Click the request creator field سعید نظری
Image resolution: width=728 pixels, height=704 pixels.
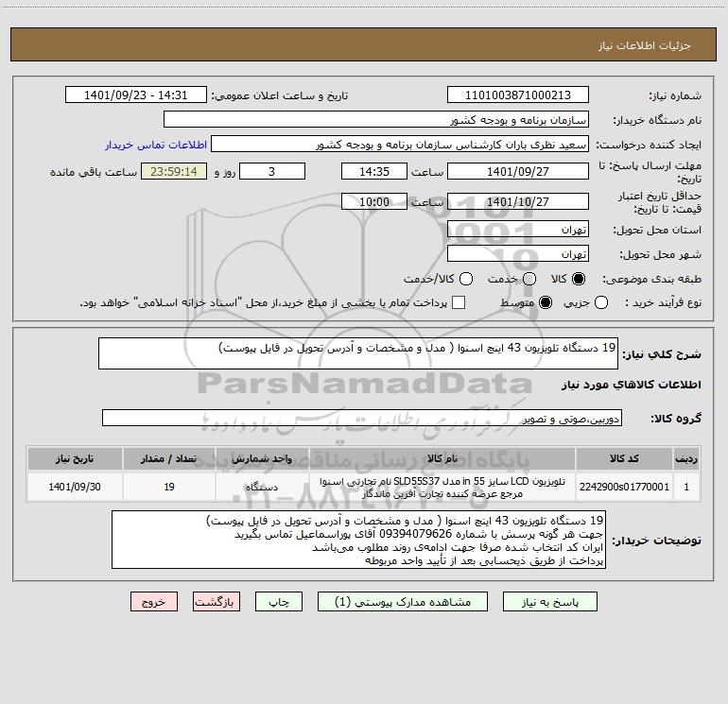[400, 145]
